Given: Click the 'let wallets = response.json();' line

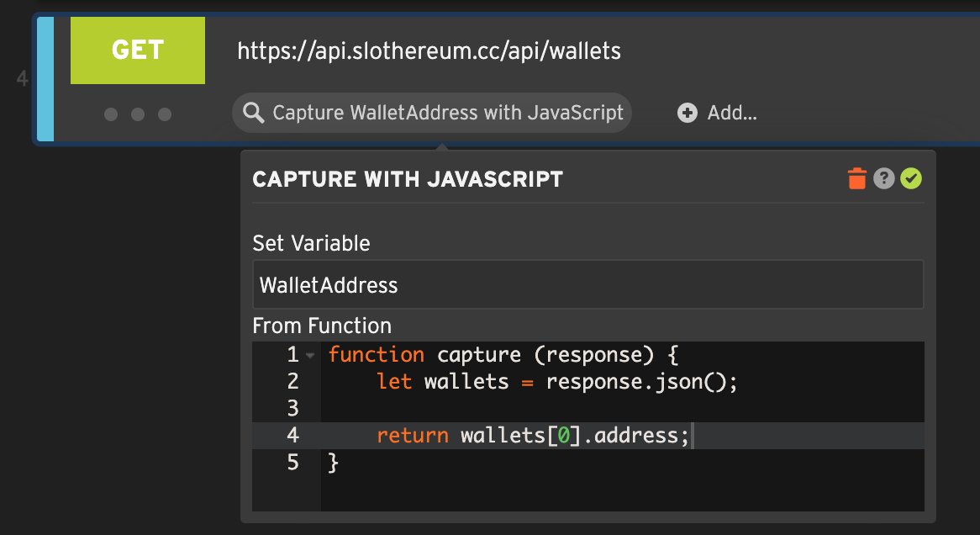Looking at the screenshot, I should click(557, 382).
